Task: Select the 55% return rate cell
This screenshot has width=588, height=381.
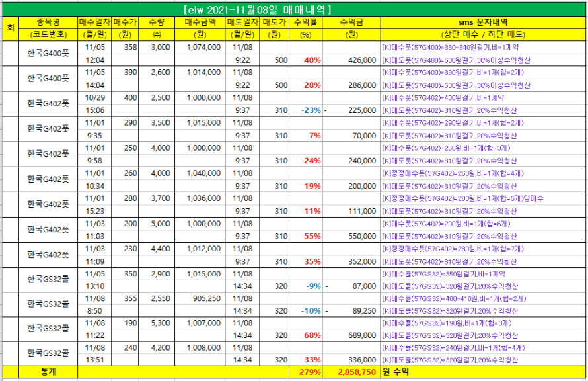Action: coord(306,236)
